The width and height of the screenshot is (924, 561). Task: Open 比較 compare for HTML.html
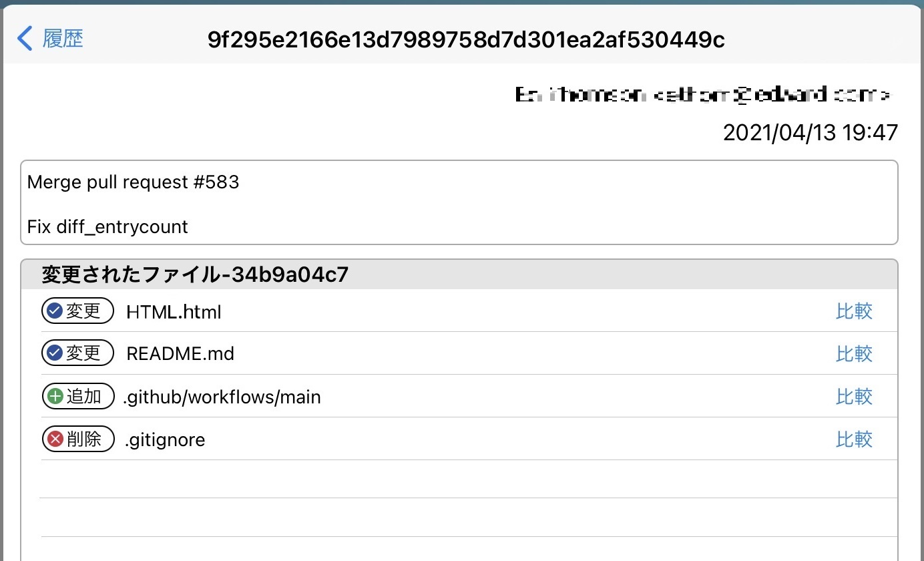click(854, 311)
